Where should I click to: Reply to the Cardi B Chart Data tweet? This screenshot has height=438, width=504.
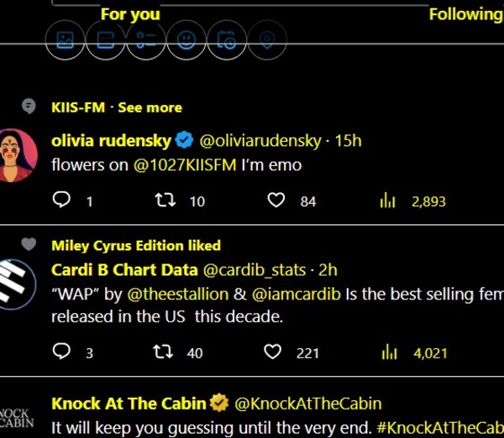pyautogui.click(x=62, y=352)
